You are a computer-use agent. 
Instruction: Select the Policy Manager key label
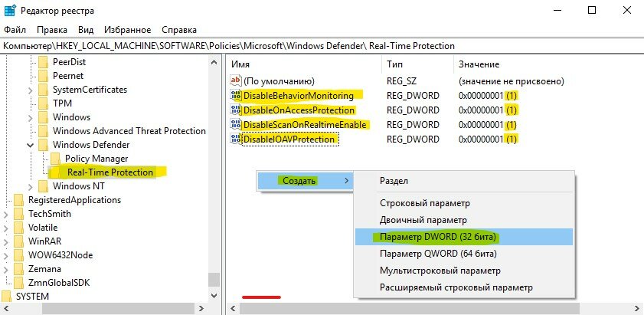(x=96, y=159)
